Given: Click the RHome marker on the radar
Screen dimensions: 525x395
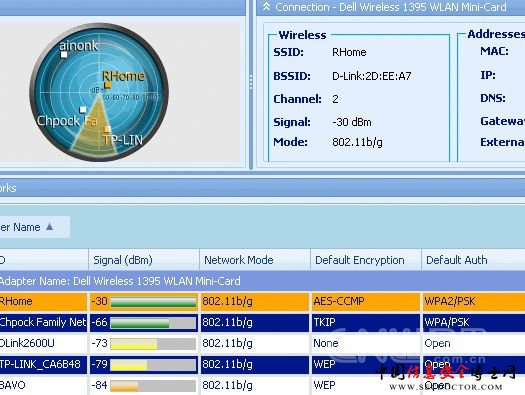Looking at the screenshot, I should 107,85.
